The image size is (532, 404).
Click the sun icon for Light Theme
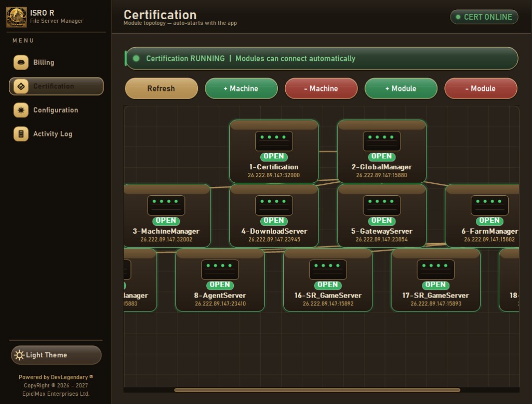(19, 355)
